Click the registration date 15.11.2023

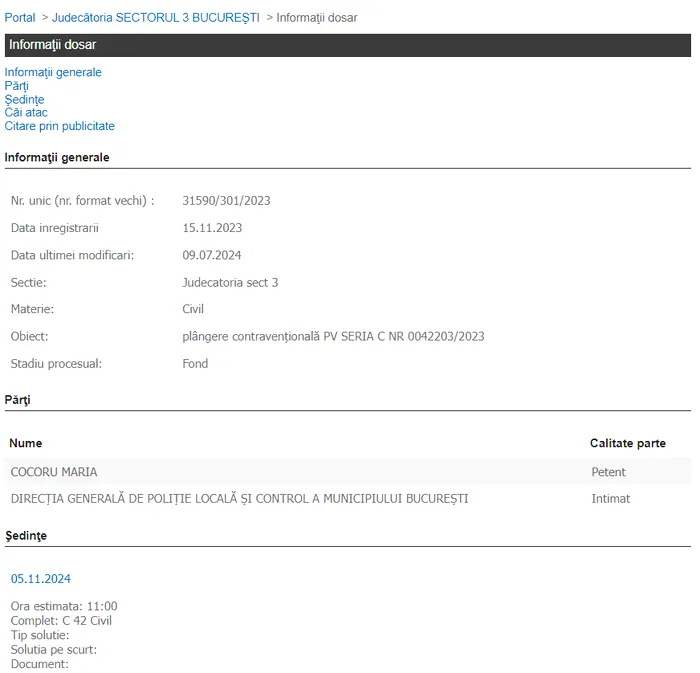pos(212,228)
